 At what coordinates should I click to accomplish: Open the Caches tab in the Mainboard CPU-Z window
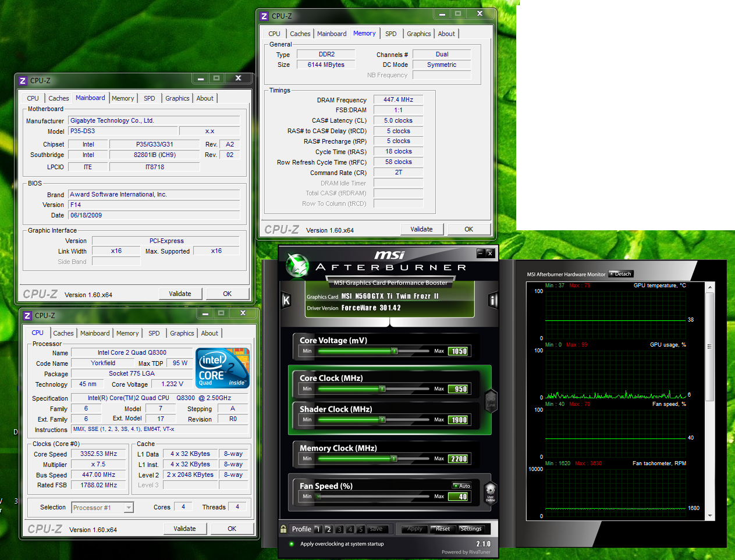click(59, 98)
